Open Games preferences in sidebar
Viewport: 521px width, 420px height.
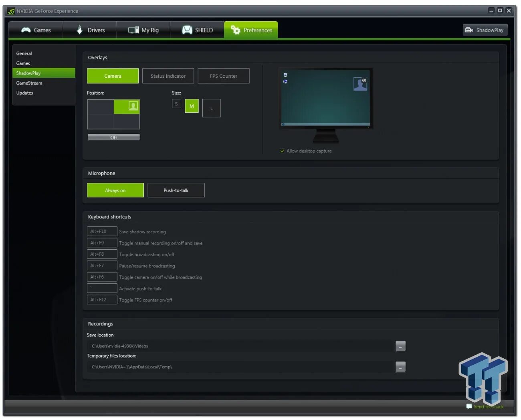pos(23,63)
